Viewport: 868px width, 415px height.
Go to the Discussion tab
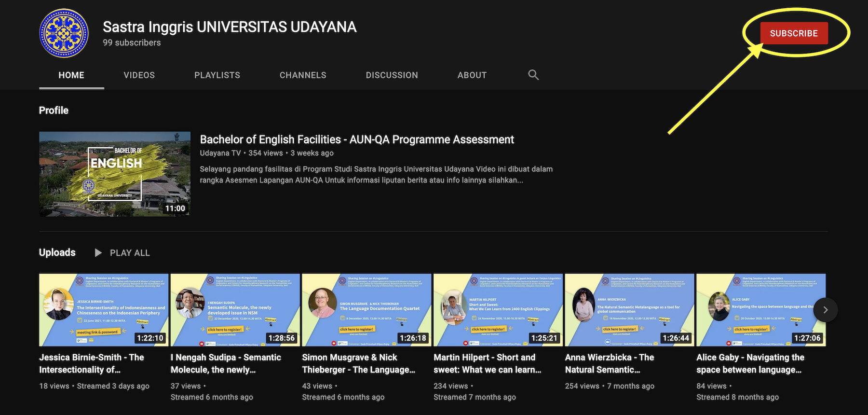click(392, 75)
